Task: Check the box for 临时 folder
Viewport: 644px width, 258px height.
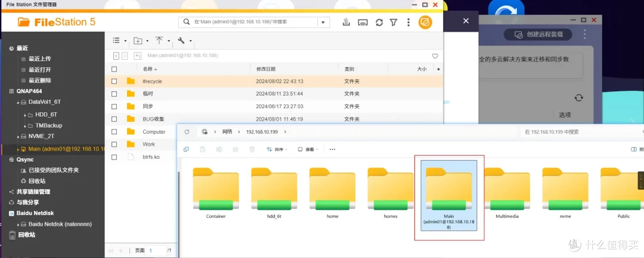Action: coord(114,94)
